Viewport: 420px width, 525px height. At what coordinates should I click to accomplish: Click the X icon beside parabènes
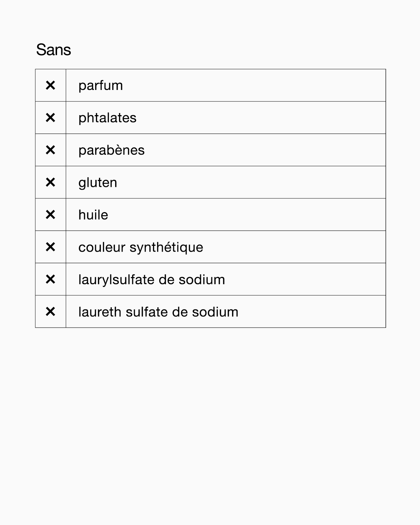click(x=50, y=150)
